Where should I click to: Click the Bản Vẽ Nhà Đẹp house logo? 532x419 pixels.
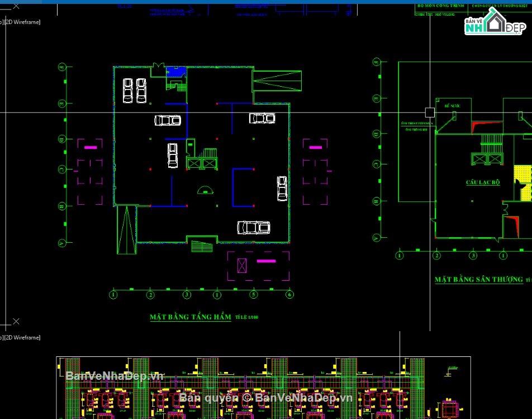[x=493, y=23]
